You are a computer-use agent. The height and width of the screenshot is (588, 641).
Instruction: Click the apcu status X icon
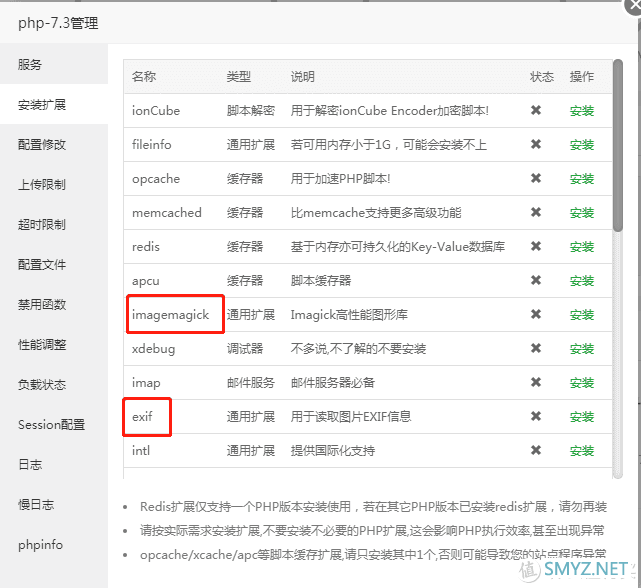coord(536,280)
